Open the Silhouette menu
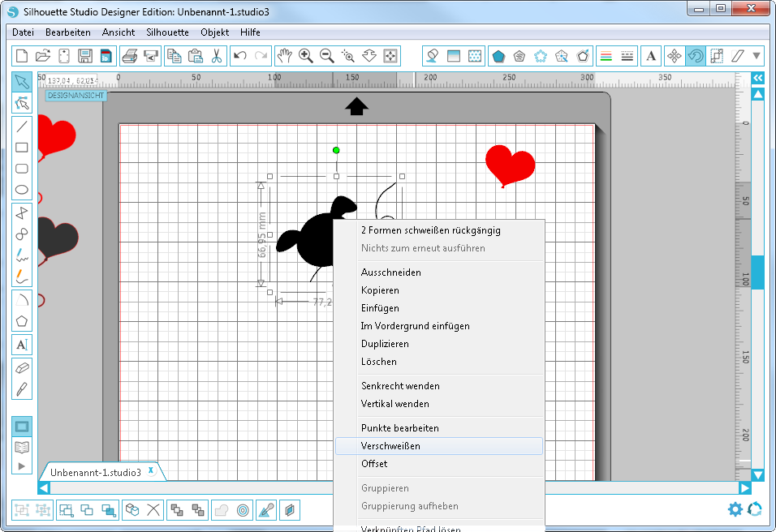 click(x=167, y=32)
